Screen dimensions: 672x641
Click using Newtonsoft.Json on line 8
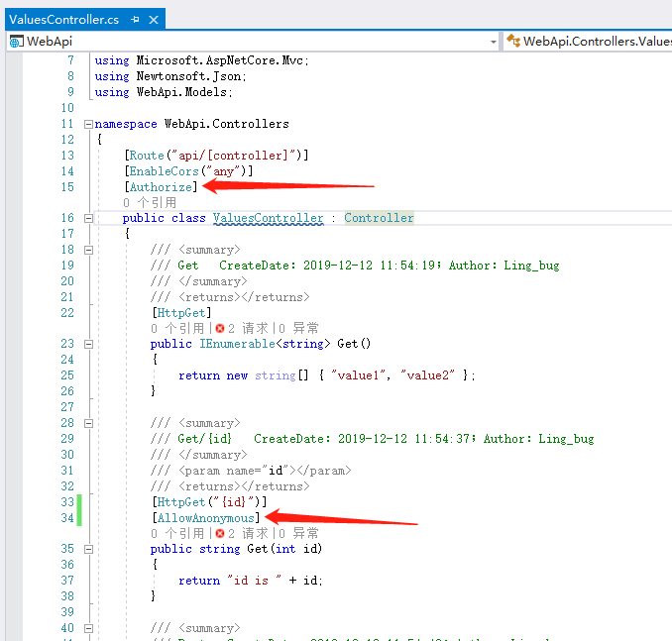click(170, 76)
